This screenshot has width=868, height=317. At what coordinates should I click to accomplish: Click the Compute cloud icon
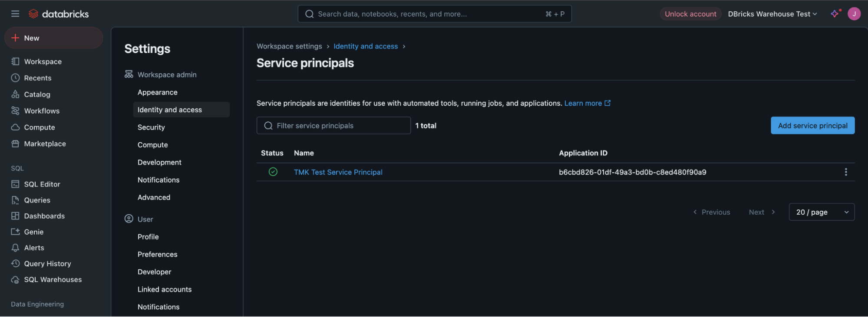pyautogui.click(x=15, y=127)
